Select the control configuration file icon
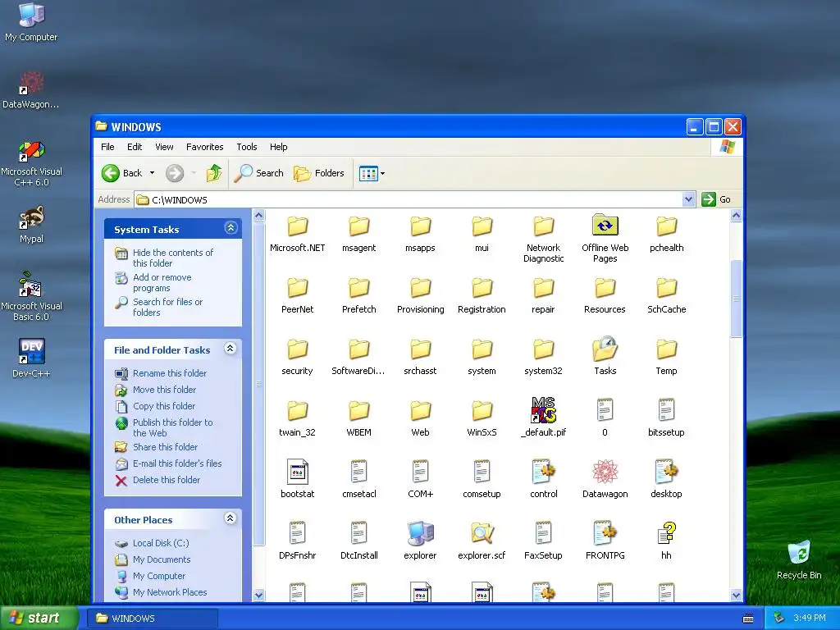The image size is (840, 630). [x=543, y=472]
